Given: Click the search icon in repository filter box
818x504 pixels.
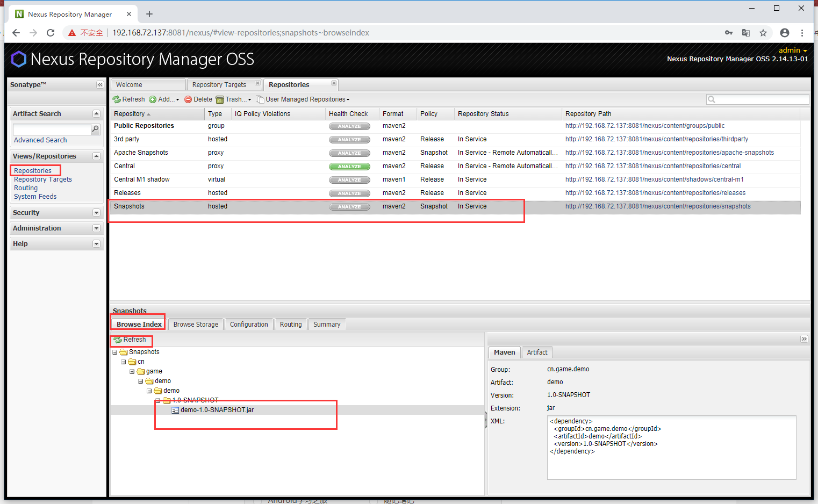Looking at the screenshot, I should [712, 99].
